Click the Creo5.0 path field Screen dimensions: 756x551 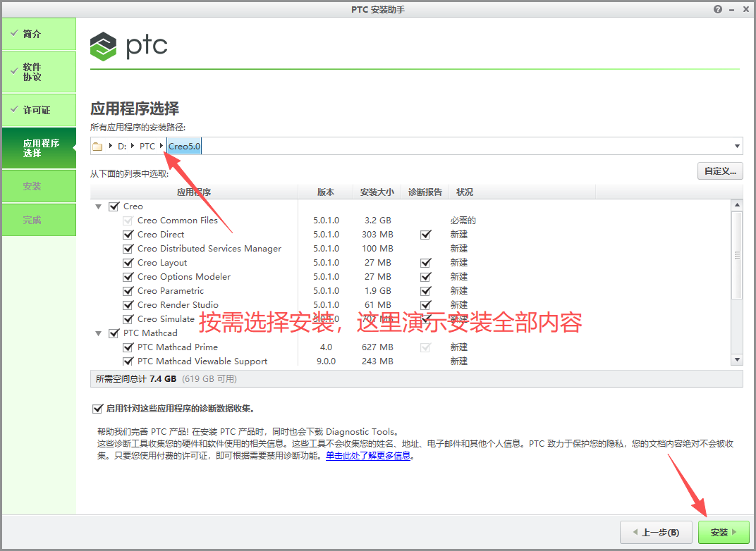click(183, 146)
